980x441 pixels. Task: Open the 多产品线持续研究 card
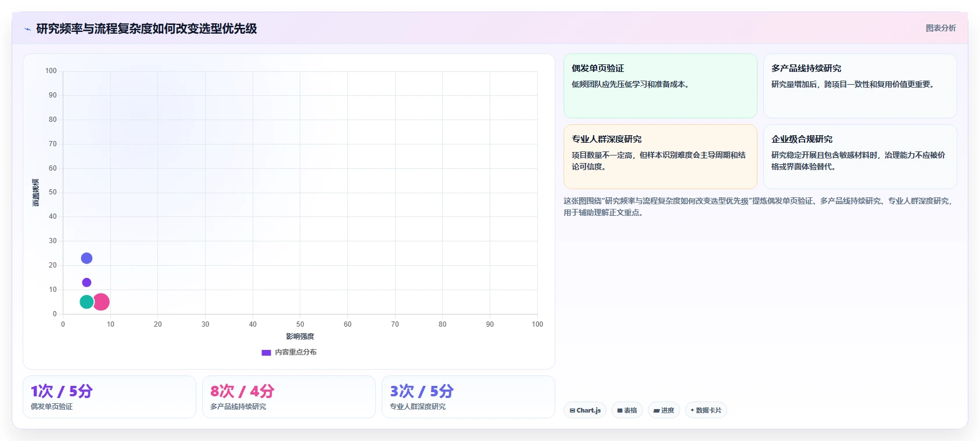pos(860,86)
